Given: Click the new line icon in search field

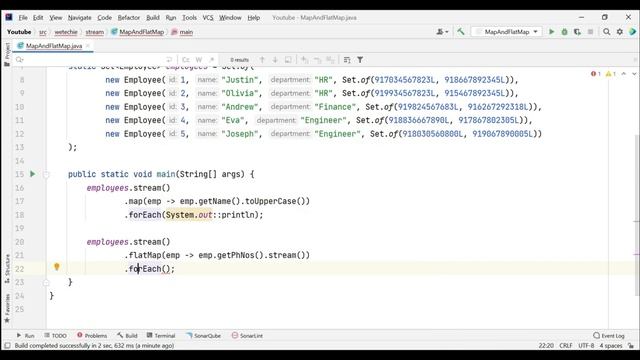Looking at the screenshot, I should pyautogui.click(x=169, y=60).
